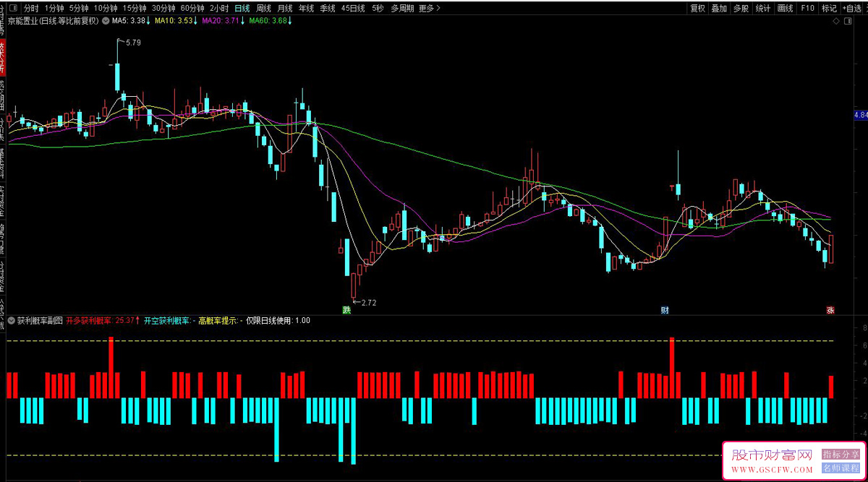Expand the 获利概率副图 indicator dropdown arrow
Viewport: 868px width, 482px height.
tap(12, 320)
